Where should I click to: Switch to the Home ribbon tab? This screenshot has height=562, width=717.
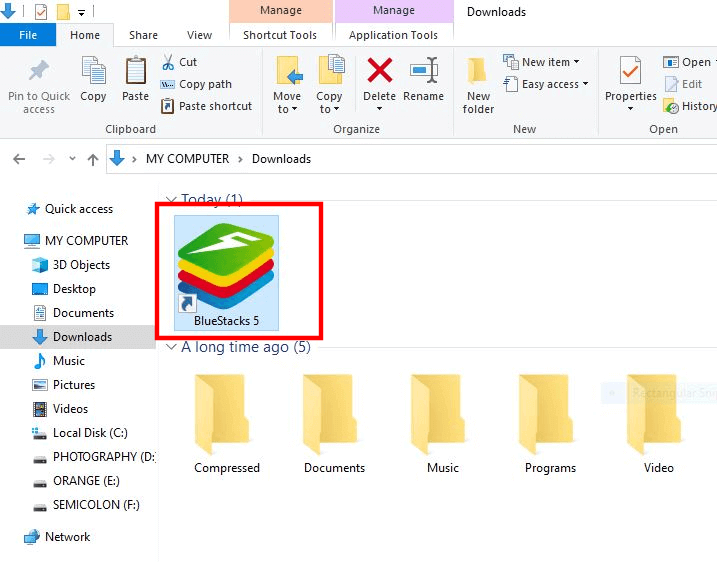tap(85, 35)
